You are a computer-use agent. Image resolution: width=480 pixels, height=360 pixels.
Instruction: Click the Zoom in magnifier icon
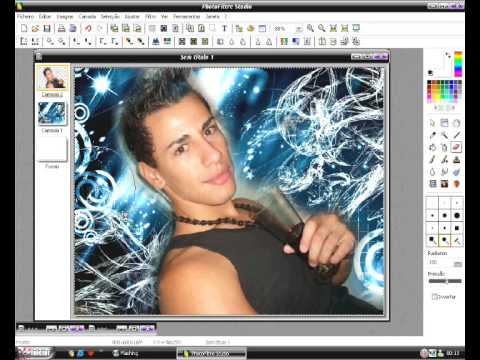point(310,28)
